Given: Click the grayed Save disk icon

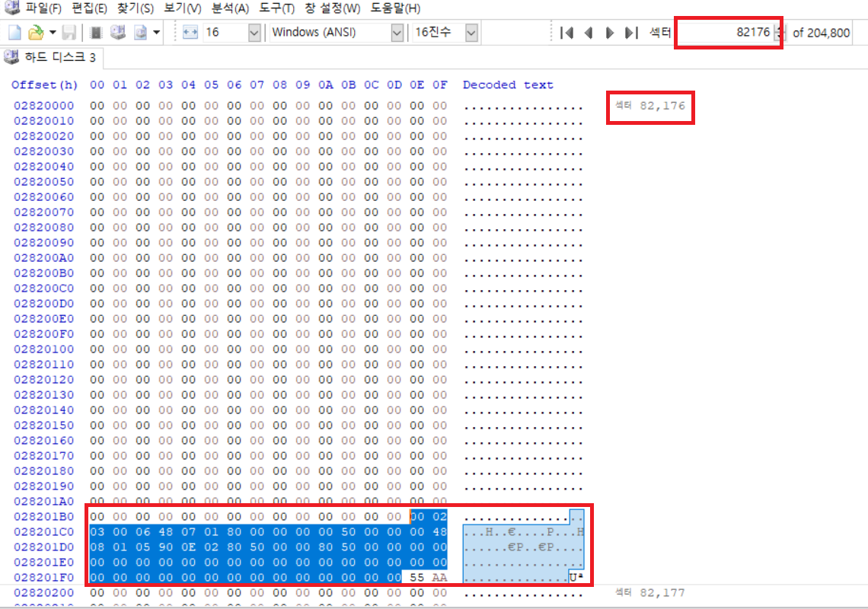Looking at the screenshot, I should [69, 33].
